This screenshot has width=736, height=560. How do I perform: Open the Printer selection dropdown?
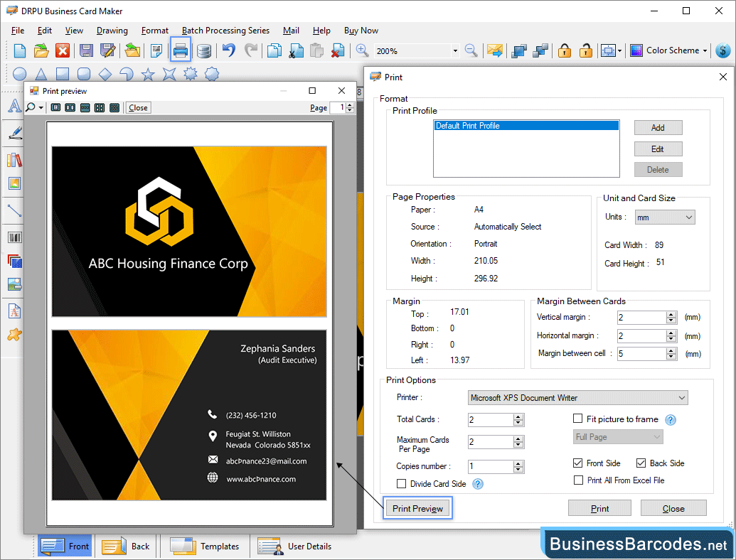578,398
